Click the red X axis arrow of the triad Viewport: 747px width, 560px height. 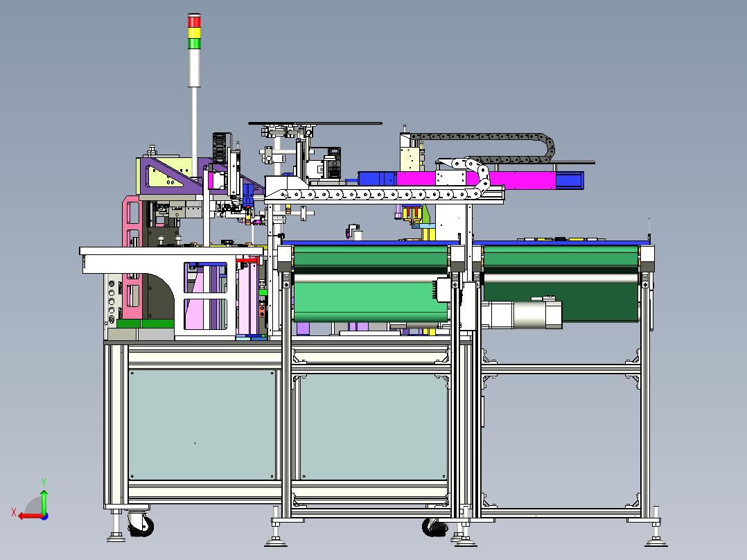click(x=30, y=516)
